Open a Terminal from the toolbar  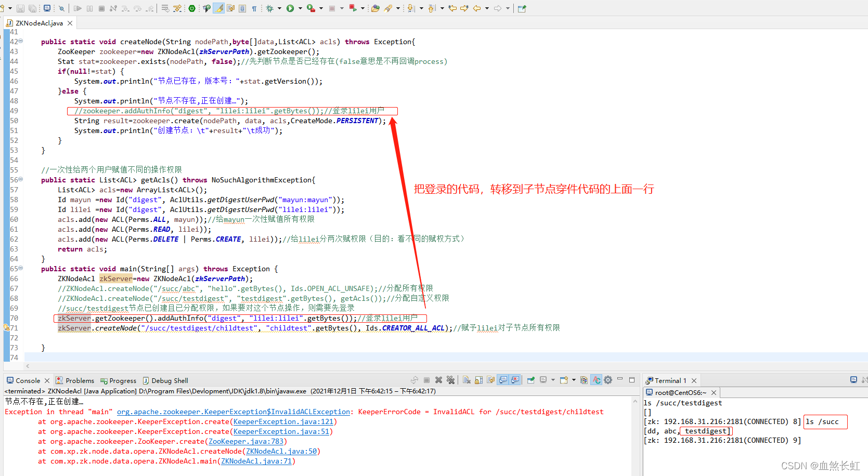(x=47, y=8)
